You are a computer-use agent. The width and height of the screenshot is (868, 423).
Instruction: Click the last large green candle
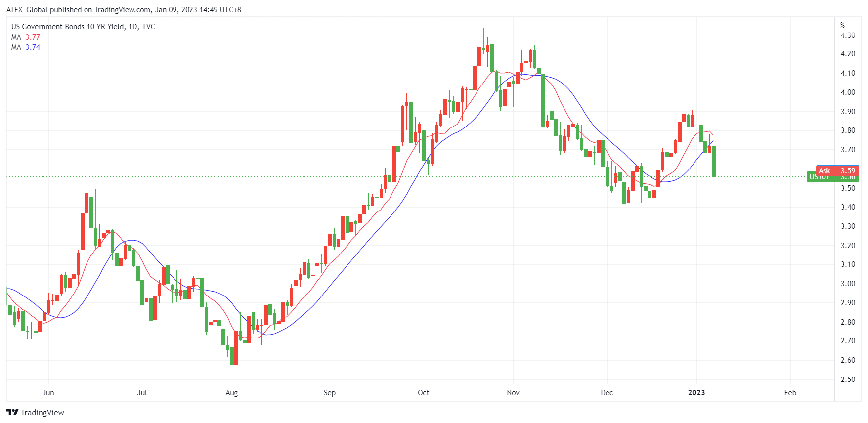pos(714,161)
